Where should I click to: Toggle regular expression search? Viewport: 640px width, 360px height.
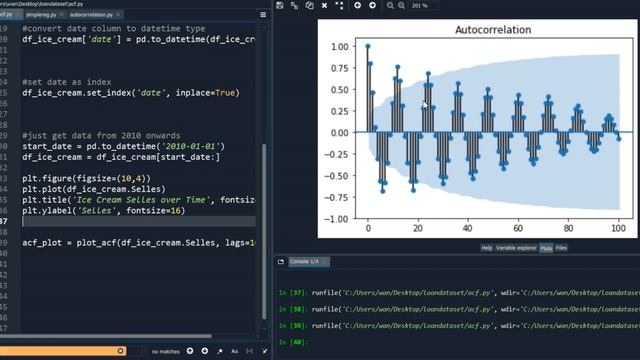[220, 351]
